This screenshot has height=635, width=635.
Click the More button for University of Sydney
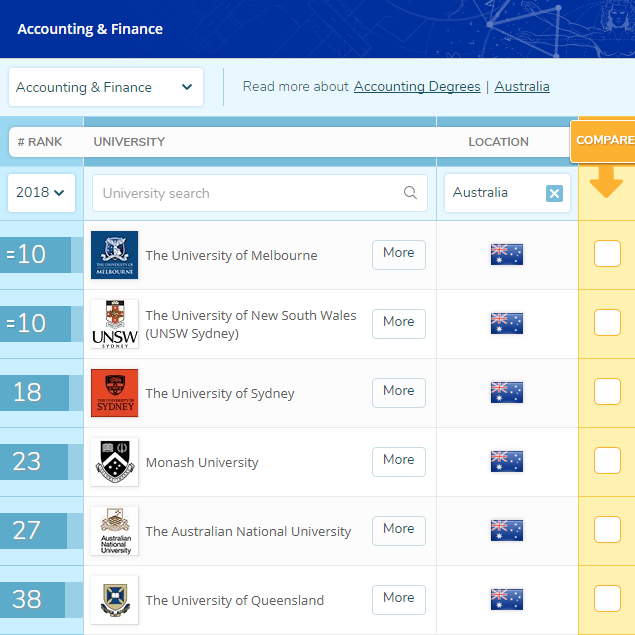(x=399, y=392)
